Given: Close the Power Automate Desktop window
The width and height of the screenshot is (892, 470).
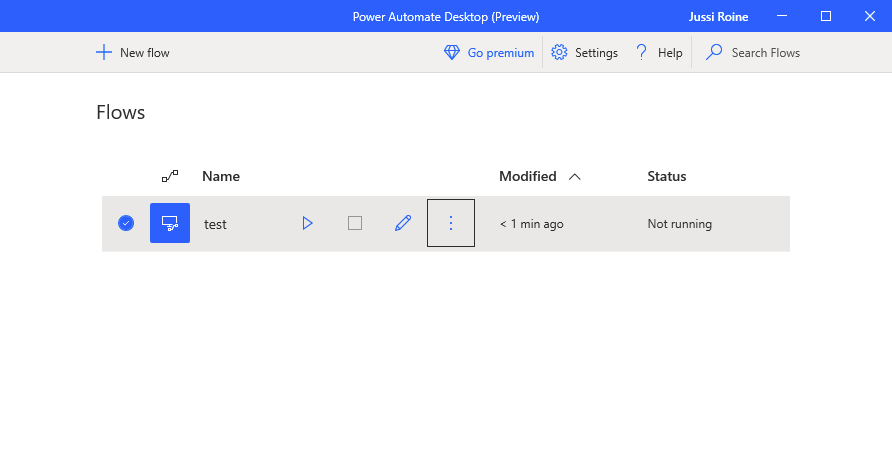Looking at the screenshot, I should click(x=870, y=16).
